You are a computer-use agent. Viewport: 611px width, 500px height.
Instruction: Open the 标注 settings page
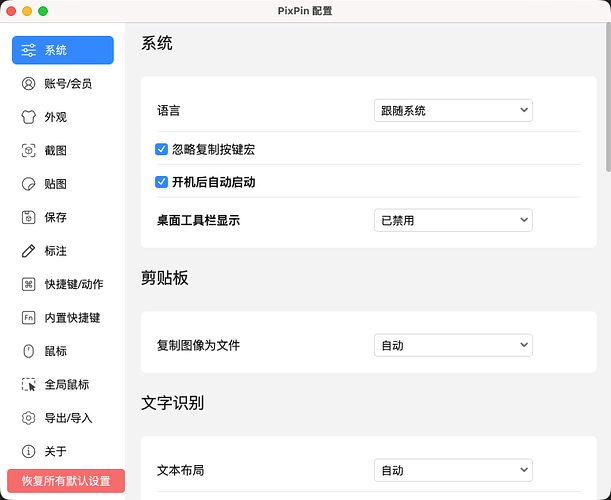[x=63, y=251]
